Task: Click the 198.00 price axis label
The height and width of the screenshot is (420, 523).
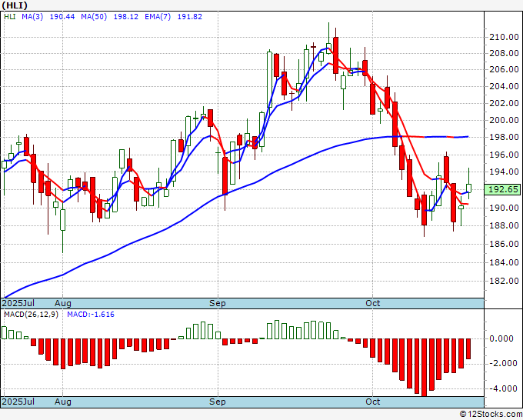Action: point(504,137)
